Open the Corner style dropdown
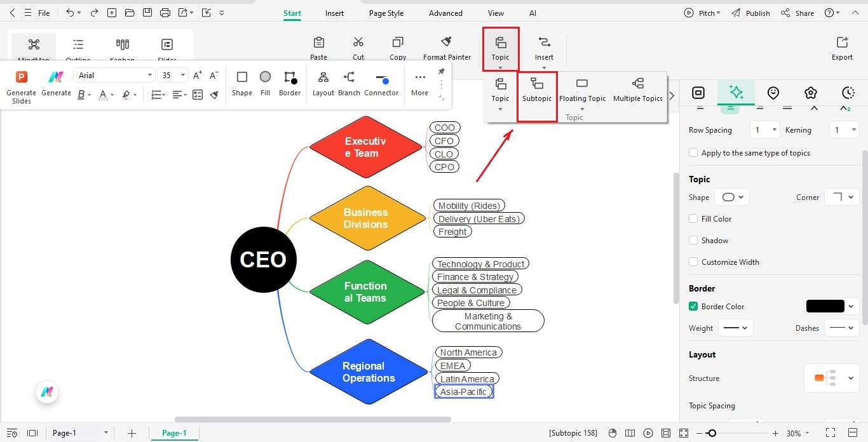This screenshot has height=442, width=868. [x=842, y=198]
